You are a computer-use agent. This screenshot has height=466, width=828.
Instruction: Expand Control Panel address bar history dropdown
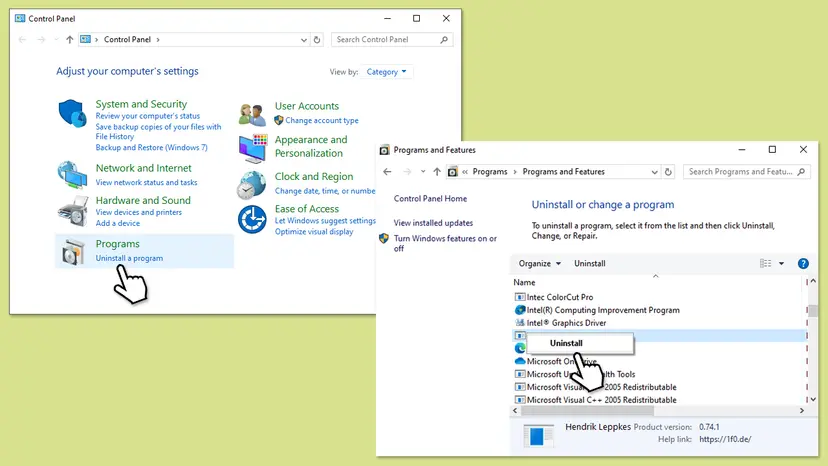(304, 40)
